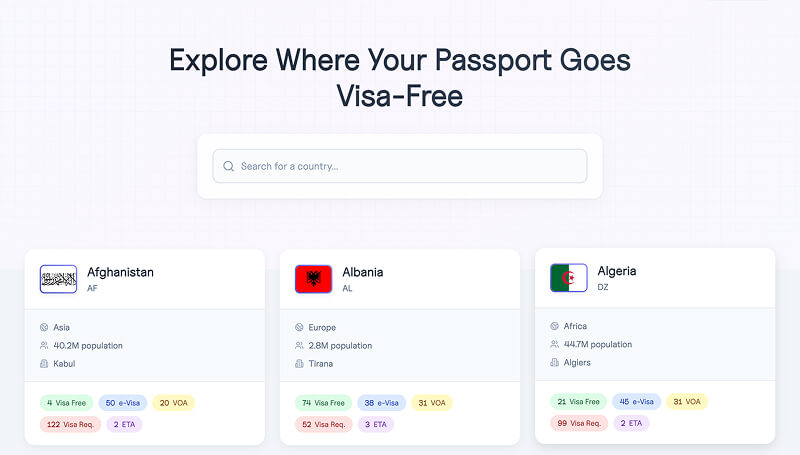Select Albania's 31 VOA badge
800x455 pixels.
coord(431,403)
